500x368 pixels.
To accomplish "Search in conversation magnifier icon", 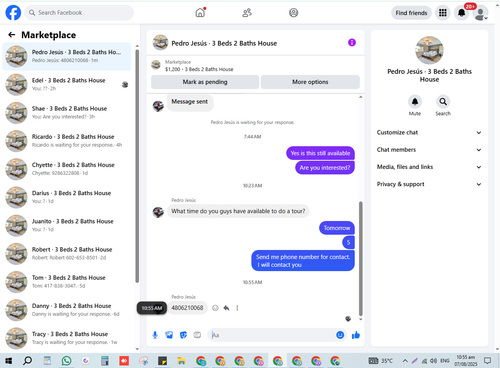I will [x=443, y=101].
